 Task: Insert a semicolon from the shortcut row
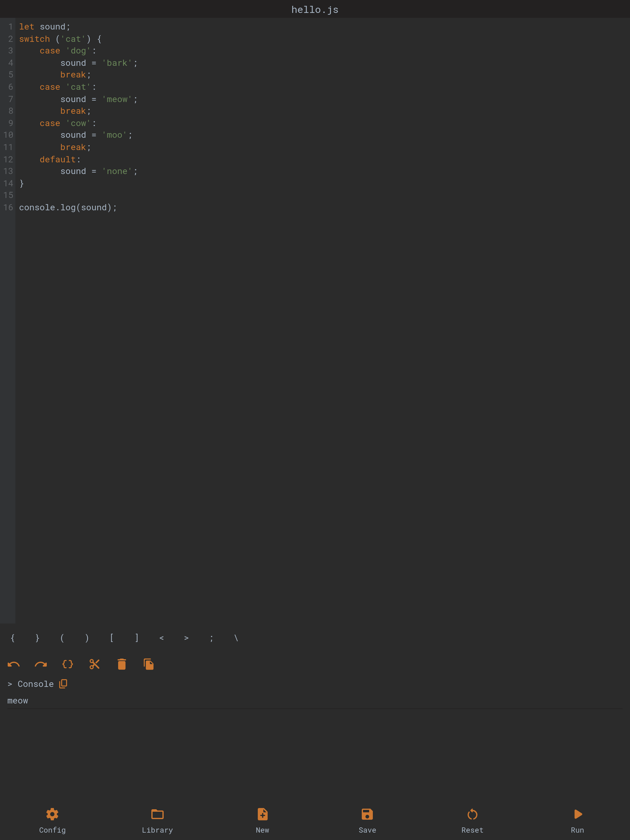(x=211, y=638)
